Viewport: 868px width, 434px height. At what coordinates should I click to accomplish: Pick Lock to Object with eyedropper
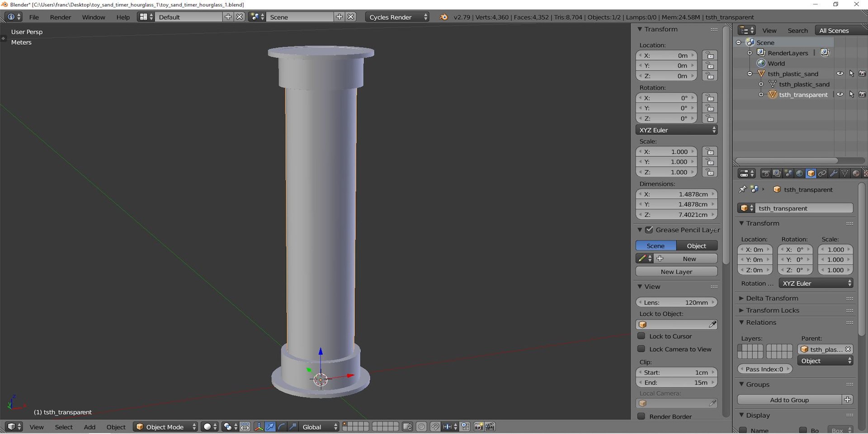[712, 325]
